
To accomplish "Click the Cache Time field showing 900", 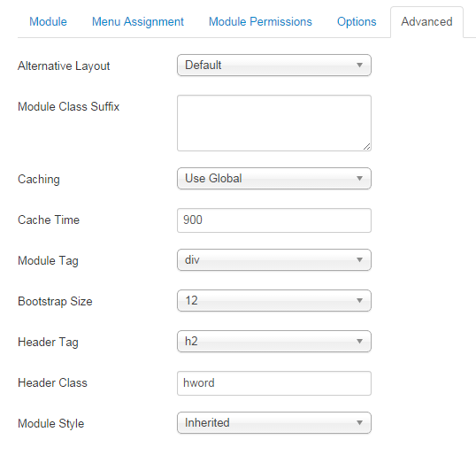I will pos(274,220).
